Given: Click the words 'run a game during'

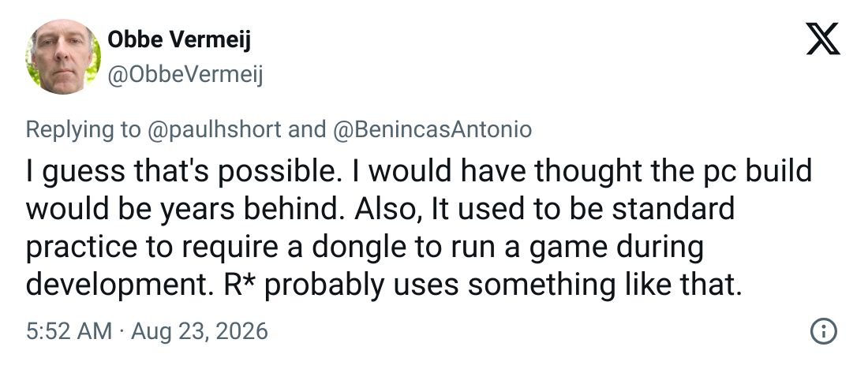Looking at the screenshot, I should (578, 248).
